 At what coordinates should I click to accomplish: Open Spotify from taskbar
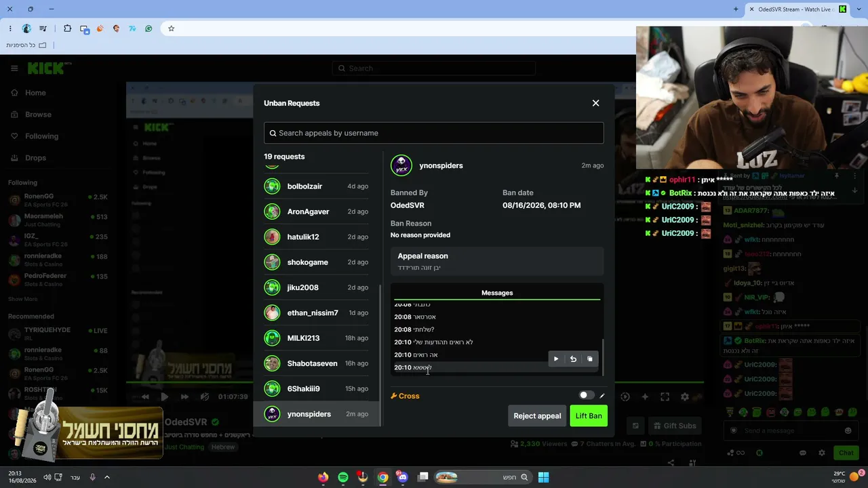click(x=343, y=477)
